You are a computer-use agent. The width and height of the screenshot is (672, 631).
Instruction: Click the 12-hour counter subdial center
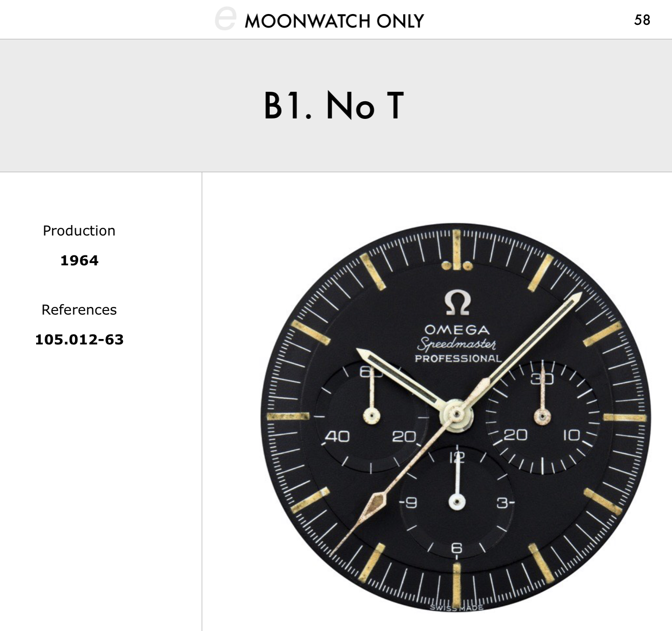pos(457,502)
